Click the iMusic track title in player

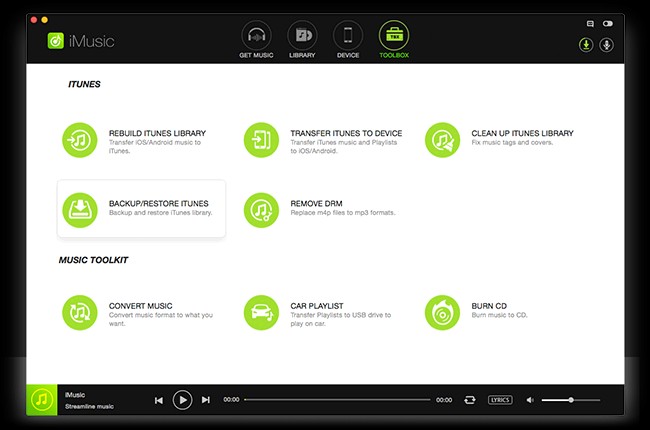coord(75,395)
